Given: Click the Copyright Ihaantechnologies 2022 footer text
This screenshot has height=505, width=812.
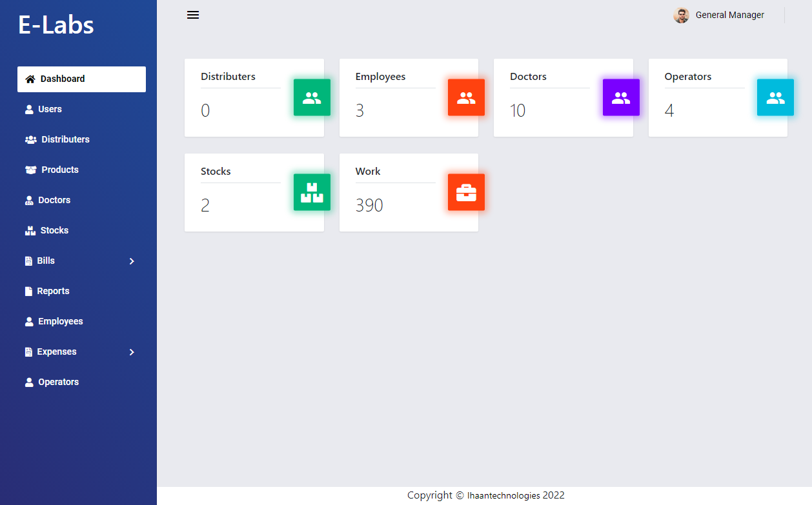Looking at the screenshot, I should coord(486,495).
